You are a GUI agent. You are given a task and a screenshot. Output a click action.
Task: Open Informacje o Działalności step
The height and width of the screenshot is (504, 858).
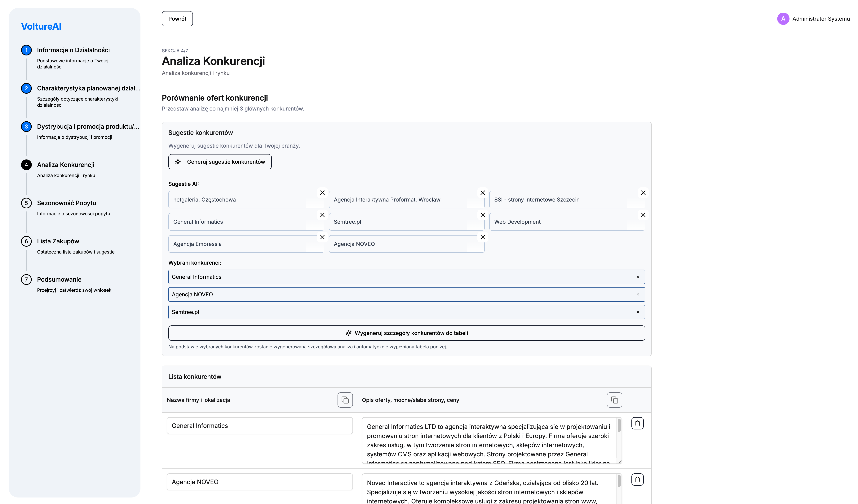[73, 50]
